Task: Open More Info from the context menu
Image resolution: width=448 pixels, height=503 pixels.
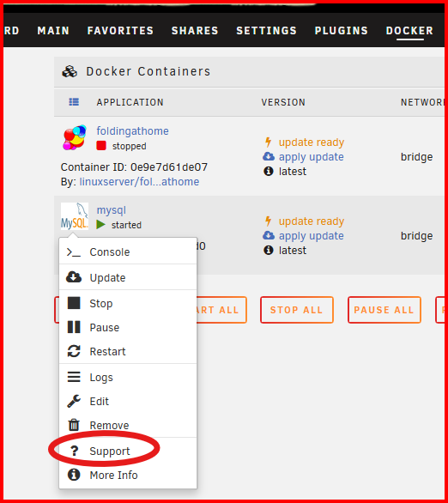Action: 128,475
